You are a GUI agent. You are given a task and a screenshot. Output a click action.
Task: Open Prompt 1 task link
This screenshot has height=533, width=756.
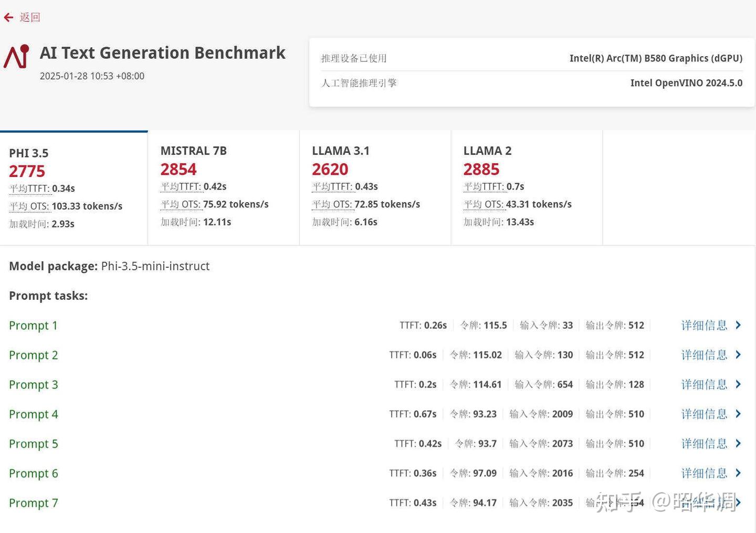(x=33, y=326)
